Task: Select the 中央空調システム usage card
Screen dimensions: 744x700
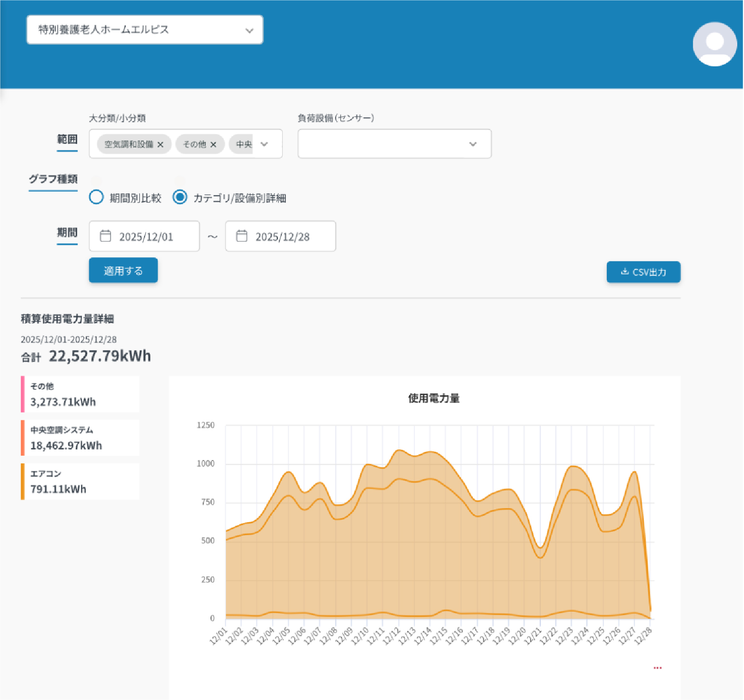Action: click(81, 438)
